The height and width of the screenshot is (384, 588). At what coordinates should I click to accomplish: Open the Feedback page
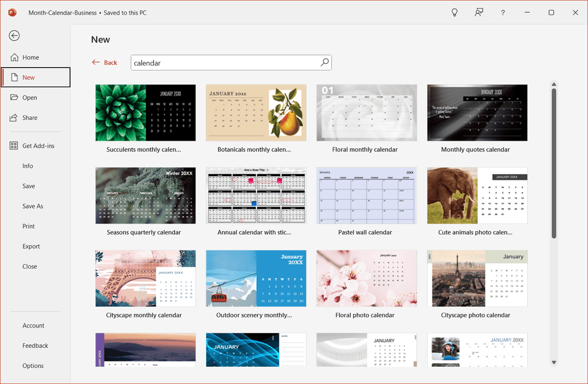pos(35,346)
